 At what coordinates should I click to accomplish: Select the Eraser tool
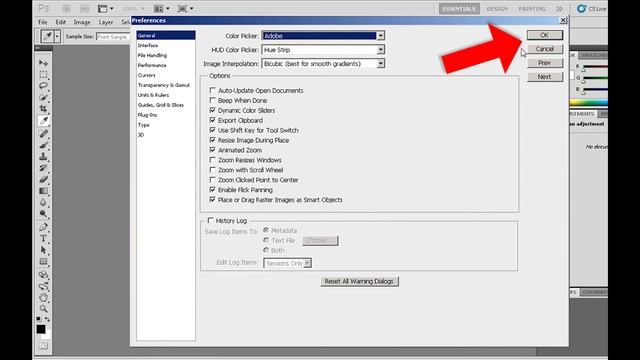(43, 179)
